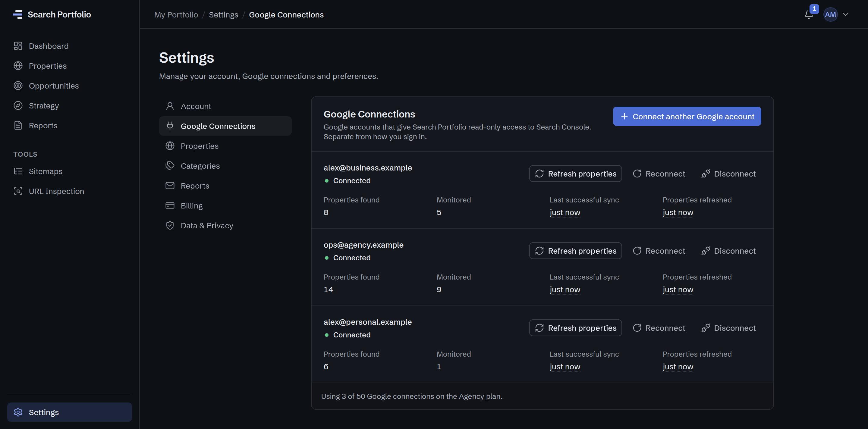Click My Portfolio breadcrumb link
Viewport: 868px width, 429px height.
tap(176, 14)
